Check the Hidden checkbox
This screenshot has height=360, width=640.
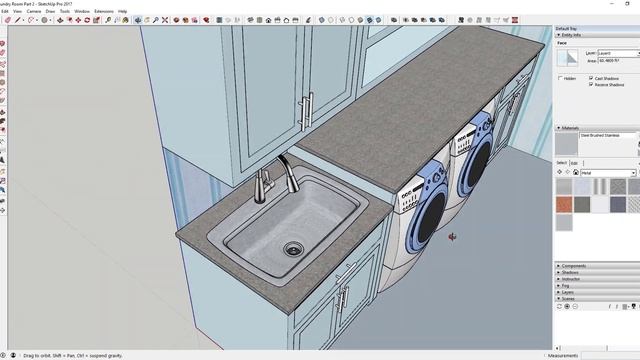pyautogui.click(x=560, y=78)
